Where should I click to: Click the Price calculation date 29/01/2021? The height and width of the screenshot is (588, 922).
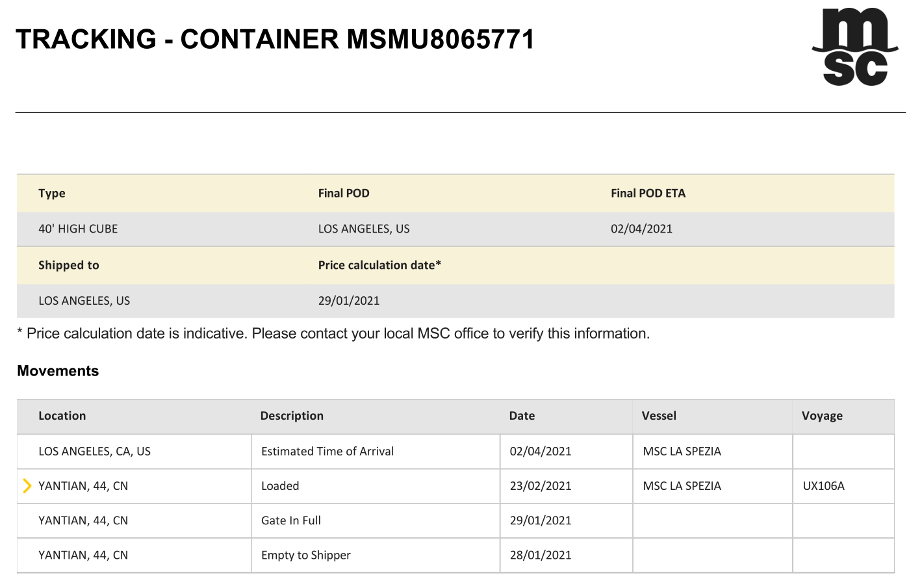349,301
